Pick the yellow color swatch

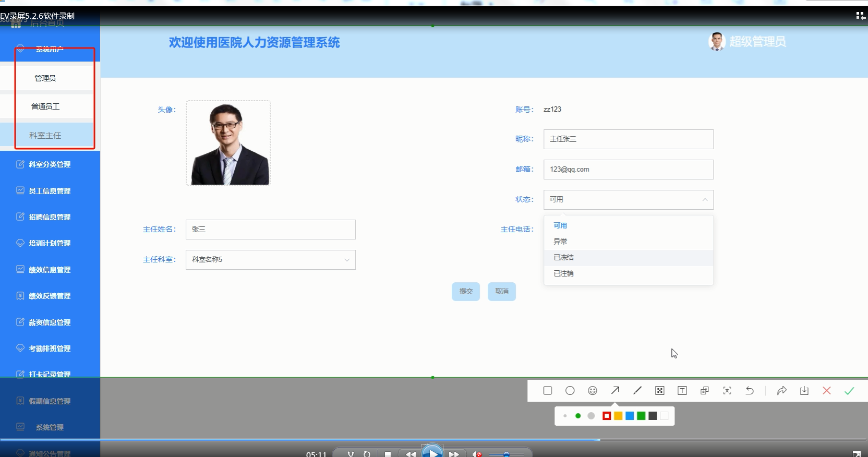coord(618,416)
